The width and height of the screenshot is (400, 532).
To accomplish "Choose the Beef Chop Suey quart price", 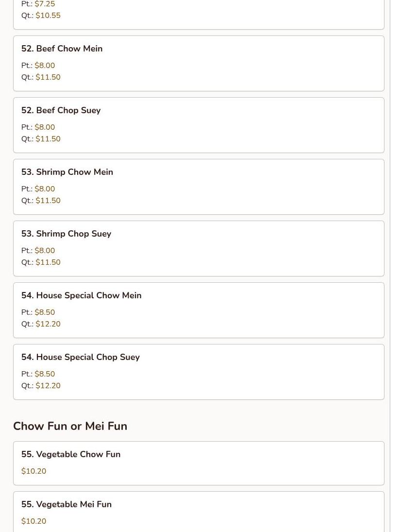I will (x=48, y=139).
